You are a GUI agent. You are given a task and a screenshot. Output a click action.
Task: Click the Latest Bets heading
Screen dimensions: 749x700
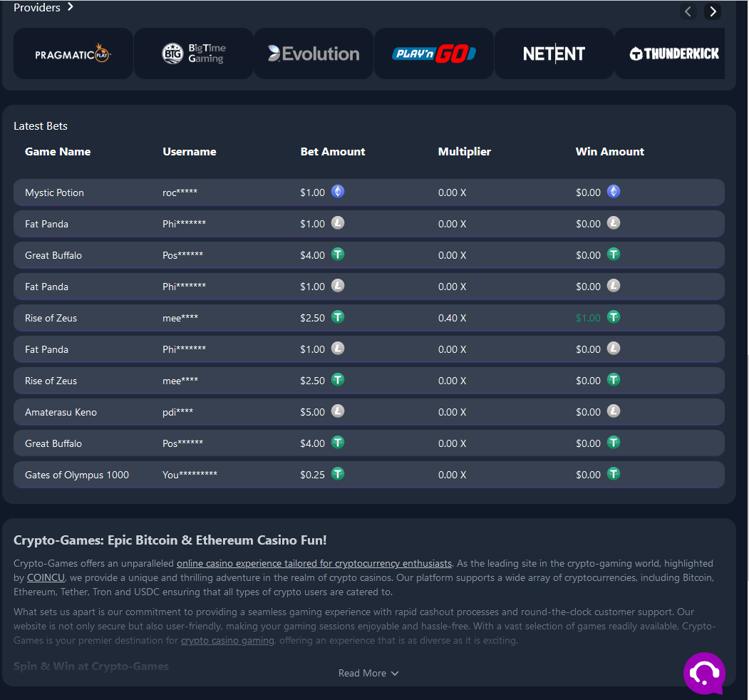click(x=41, y=126)
